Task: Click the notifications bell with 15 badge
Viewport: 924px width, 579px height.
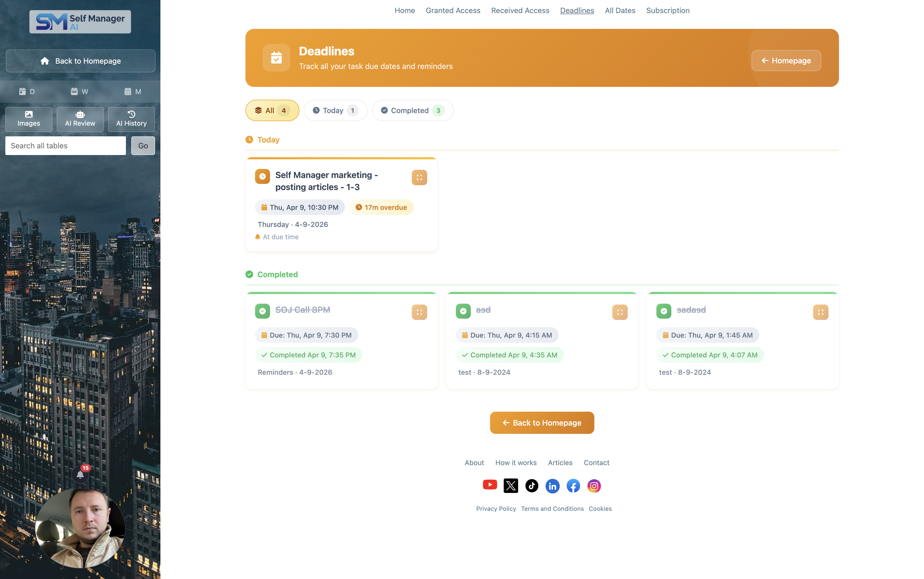Action: click(x=80, y=475)
